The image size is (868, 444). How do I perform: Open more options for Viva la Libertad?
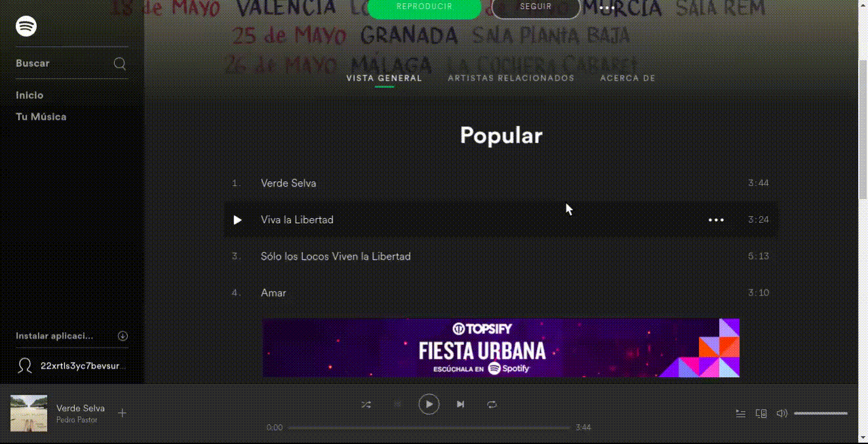click(x=716, y=220)
